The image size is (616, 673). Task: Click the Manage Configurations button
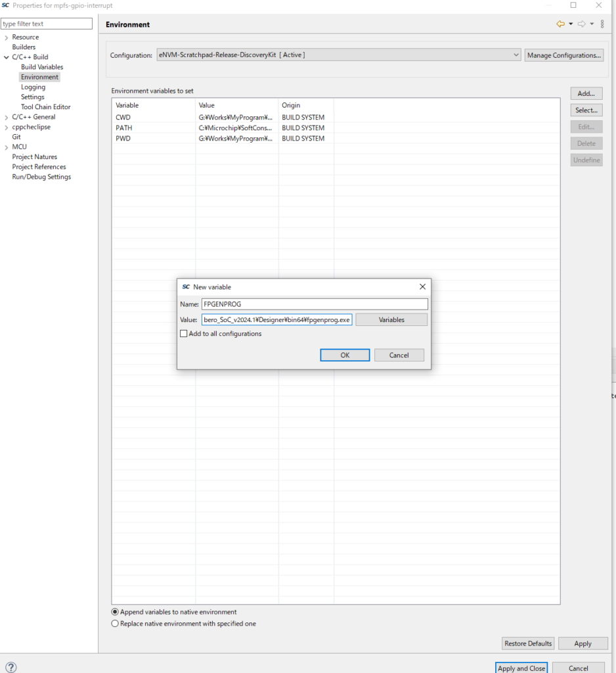[x=563, y=55]
